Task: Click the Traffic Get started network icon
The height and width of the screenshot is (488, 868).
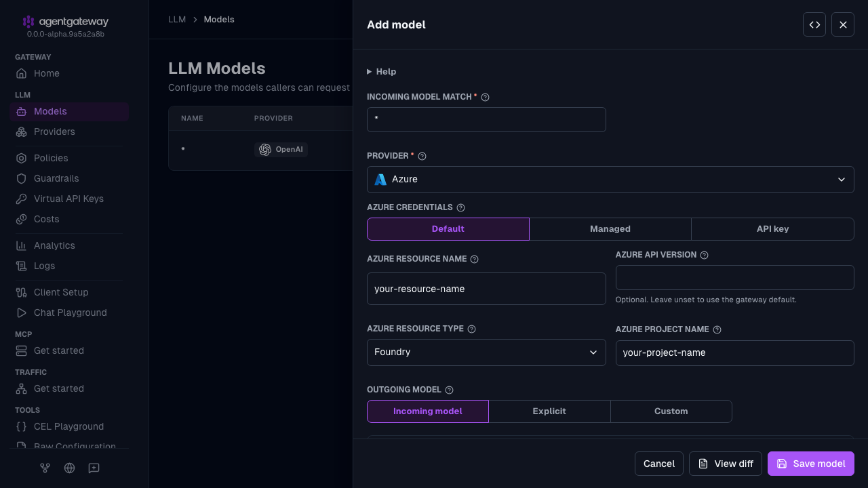Action: pos(22,388)
